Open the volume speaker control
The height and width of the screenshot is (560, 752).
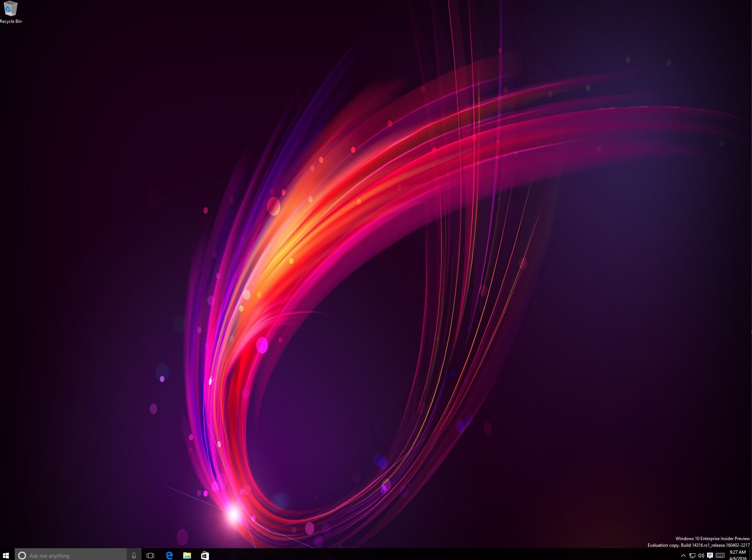point(701,556)
